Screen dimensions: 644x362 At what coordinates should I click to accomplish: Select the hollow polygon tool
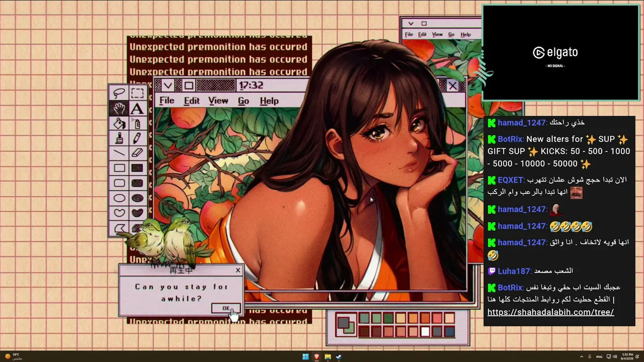(119, 228)
